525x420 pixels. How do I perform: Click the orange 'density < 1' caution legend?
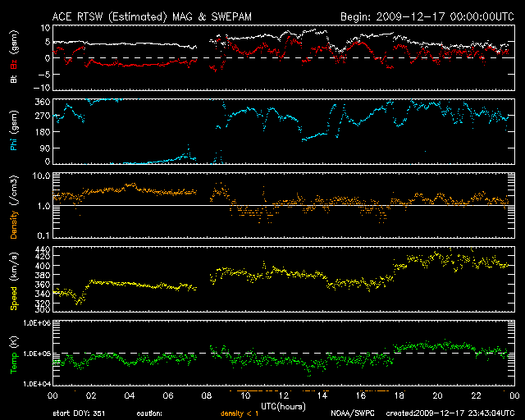click(x=240, y=413)
